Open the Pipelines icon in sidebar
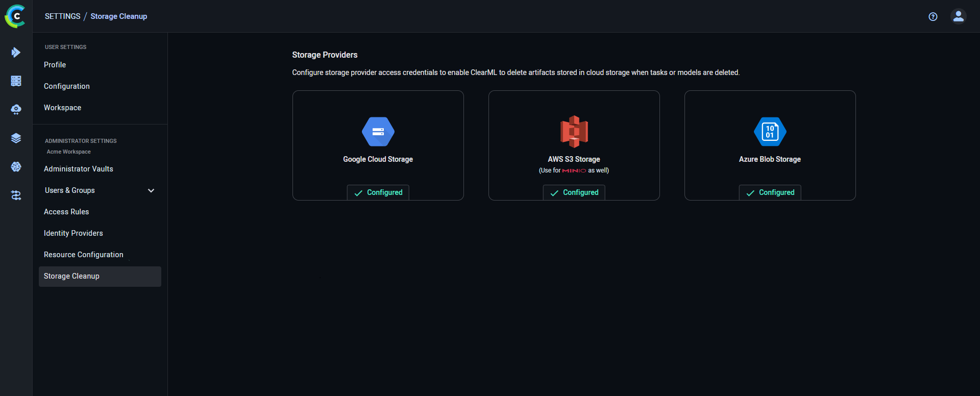 coord(16,195)
